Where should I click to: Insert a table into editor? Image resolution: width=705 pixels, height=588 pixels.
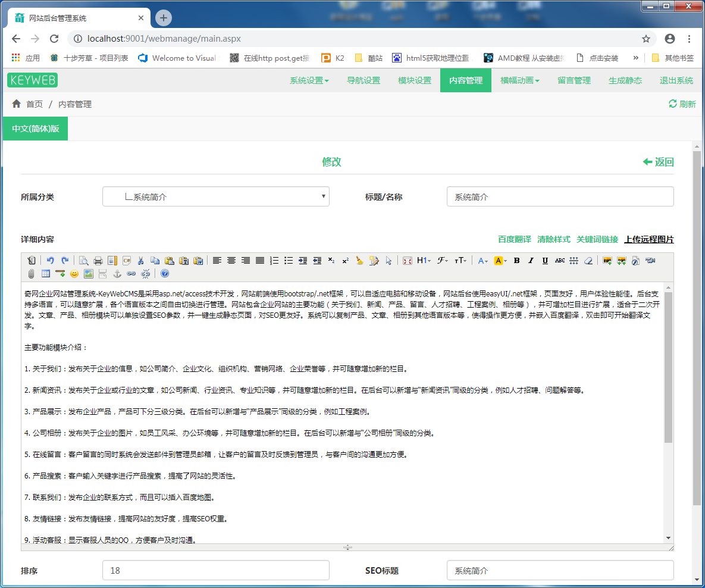pyautogui.click(x=45, y=274)
